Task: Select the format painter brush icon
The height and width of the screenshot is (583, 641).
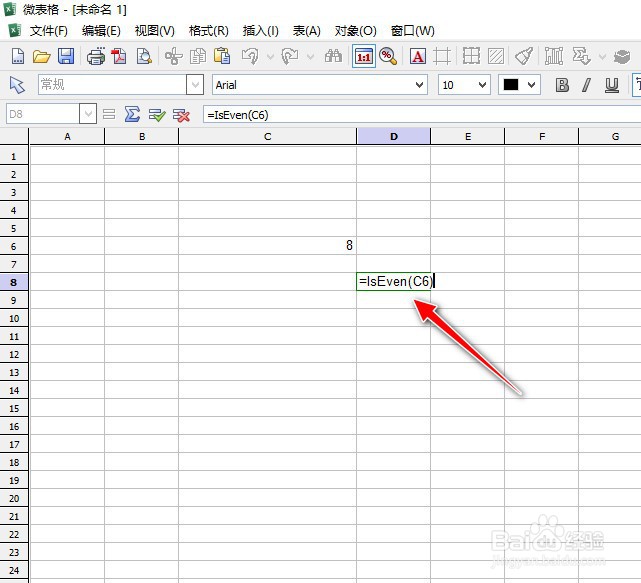Action: tap(524, 56)
